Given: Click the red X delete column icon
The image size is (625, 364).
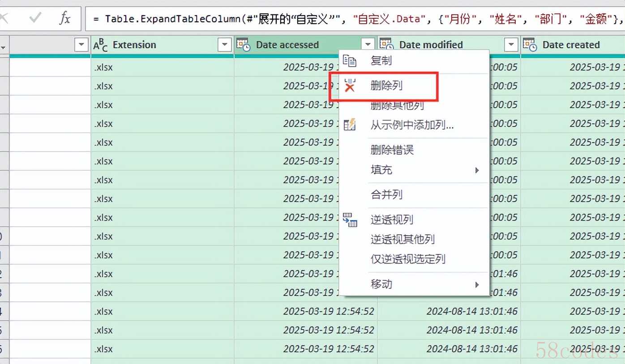Looking at the screenshot, I should coord(350,85).
